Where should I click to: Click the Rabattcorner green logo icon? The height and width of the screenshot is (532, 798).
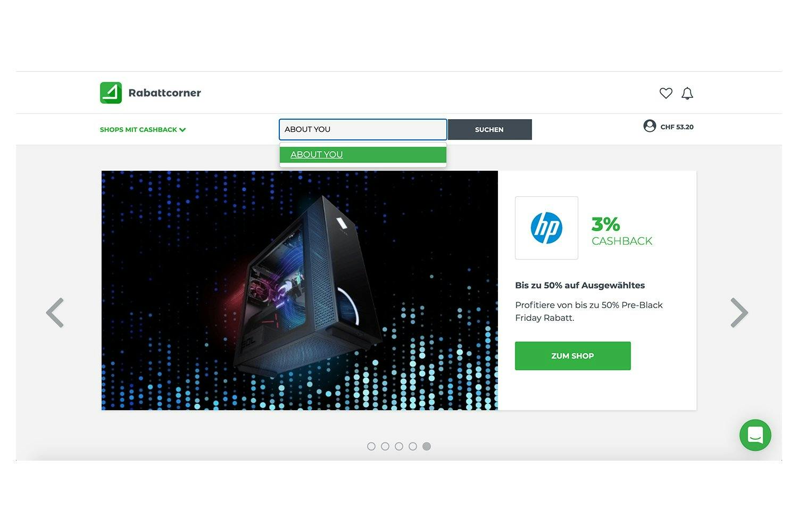point(111,93)
